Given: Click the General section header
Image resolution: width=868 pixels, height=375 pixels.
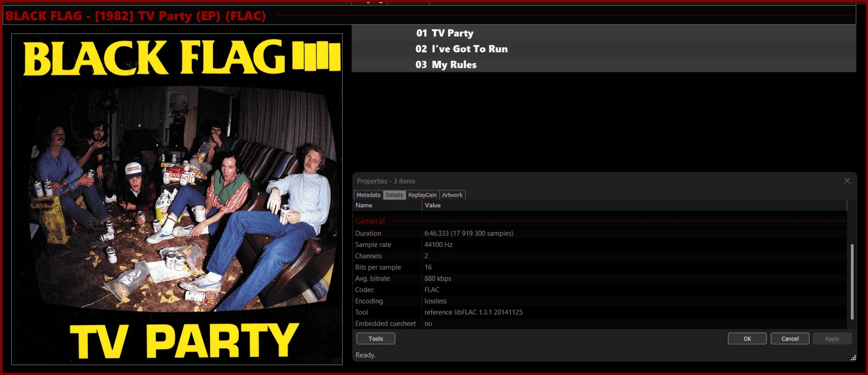Looking at the screenshot, I should click(370, 221).
